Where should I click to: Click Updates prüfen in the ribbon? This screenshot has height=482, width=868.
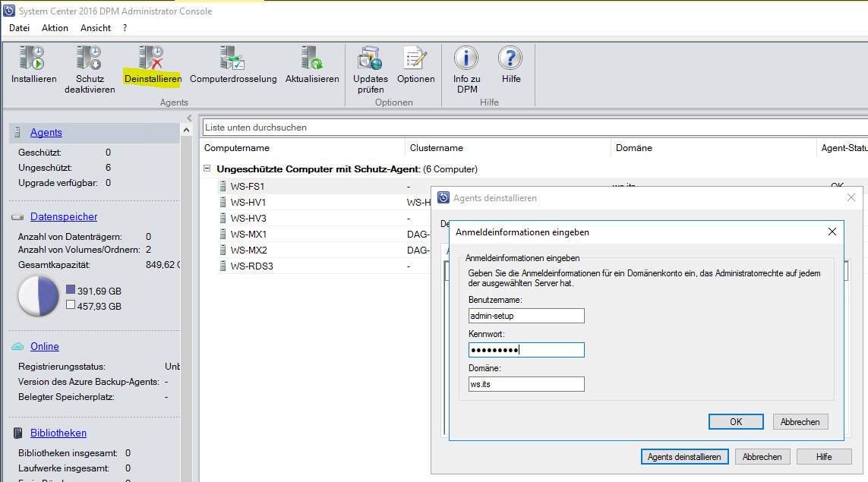click(x=370, y=58)
